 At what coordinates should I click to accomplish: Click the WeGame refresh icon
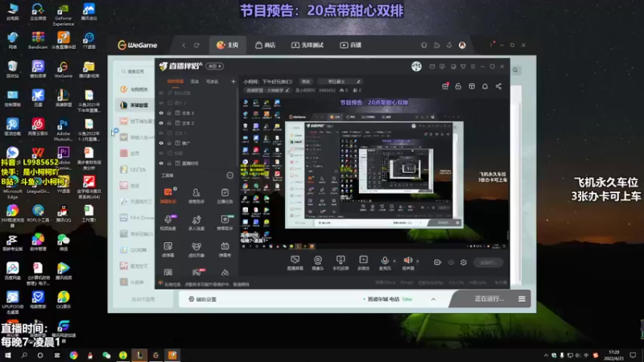click(x=196, y=45)
